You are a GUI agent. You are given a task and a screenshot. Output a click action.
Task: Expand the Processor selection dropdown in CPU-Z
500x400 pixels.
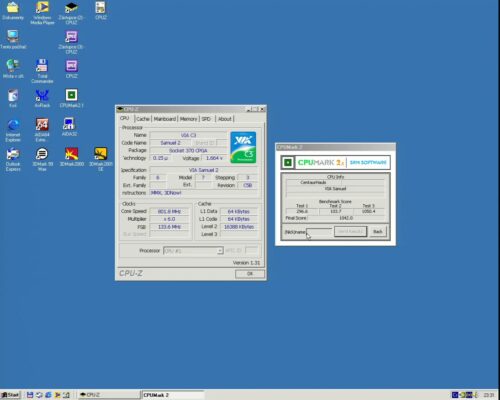point(220,251)
